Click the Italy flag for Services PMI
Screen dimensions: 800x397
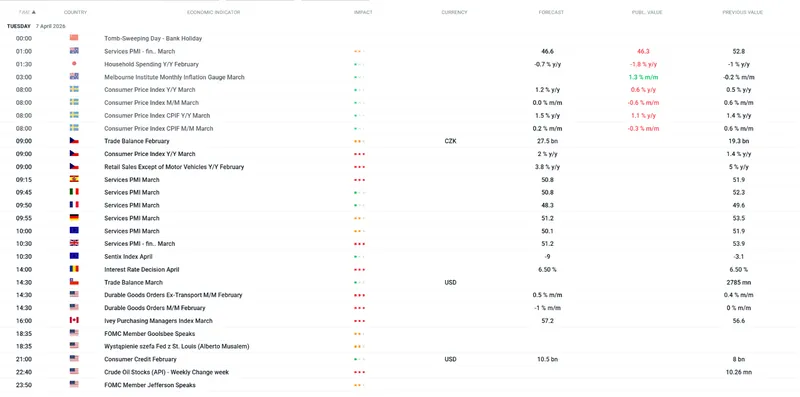click(x=74, y=192)
